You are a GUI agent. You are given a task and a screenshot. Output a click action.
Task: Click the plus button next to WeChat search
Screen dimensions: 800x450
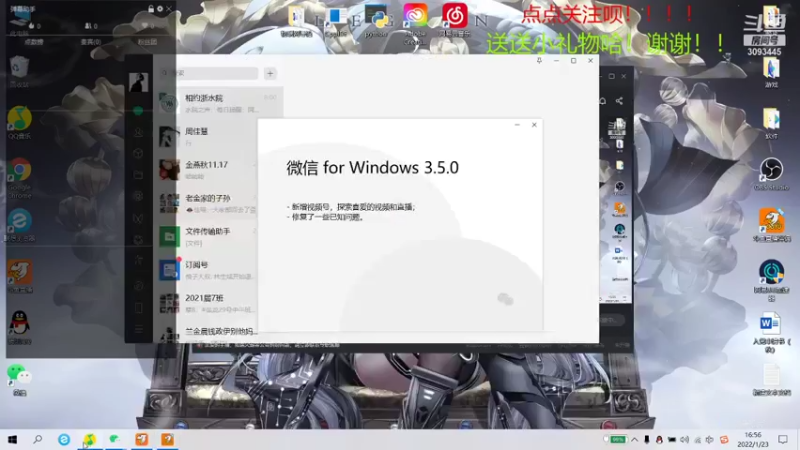[x=270, y=73]
